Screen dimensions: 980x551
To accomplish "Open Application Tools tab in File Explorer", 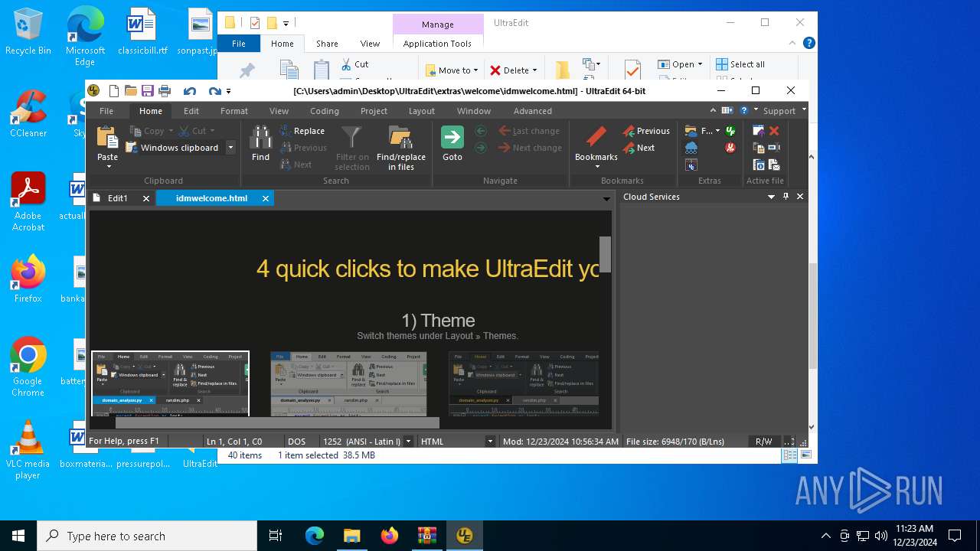I will tap(437, 44).
